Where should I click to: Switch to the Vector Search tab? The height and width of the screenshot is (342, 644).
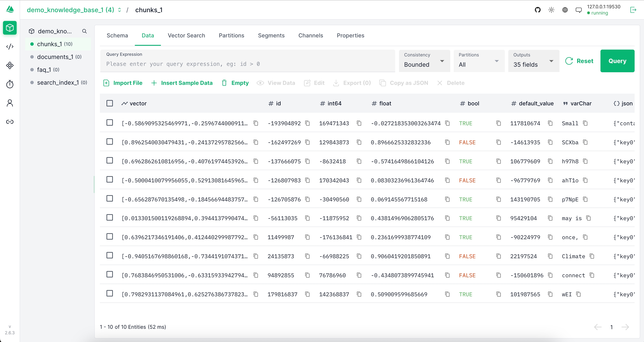[x=186, y=35]
